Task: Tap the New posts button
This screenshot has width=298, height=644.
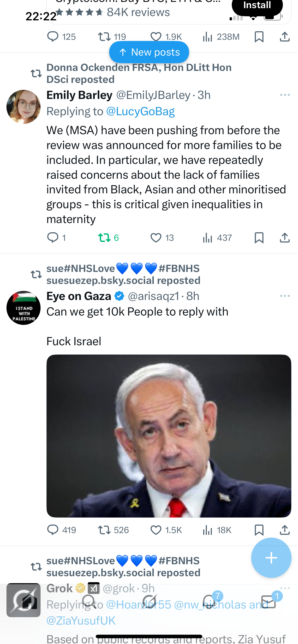Action: [149, 52]
